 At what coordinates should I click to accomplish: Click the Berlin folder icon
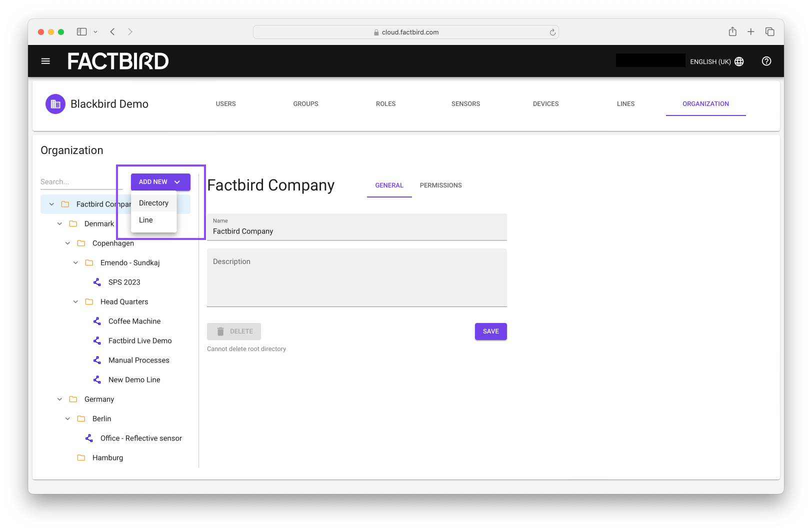pos(81,418)
